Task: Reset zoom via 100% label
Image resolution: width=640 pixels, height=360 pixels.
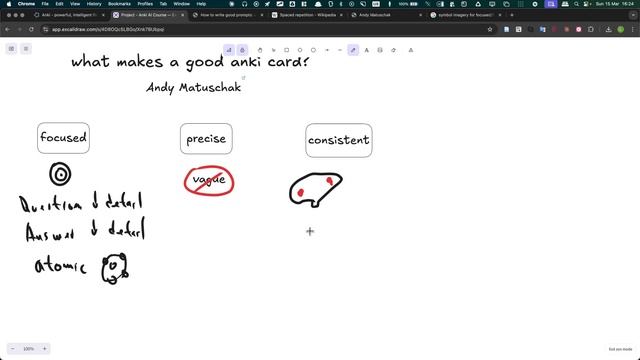Action: [x=29, y=349]
